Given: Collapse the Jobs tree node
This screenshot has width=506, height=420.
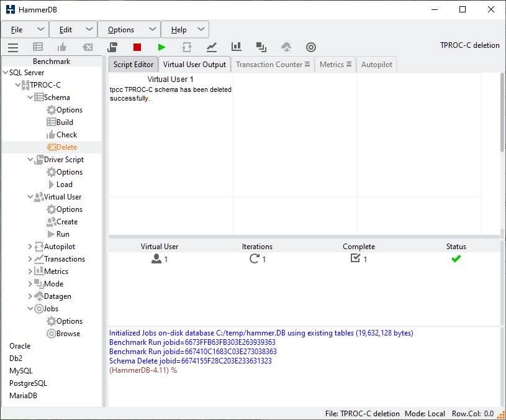Looking at the screenshot, I should [30, 309].
